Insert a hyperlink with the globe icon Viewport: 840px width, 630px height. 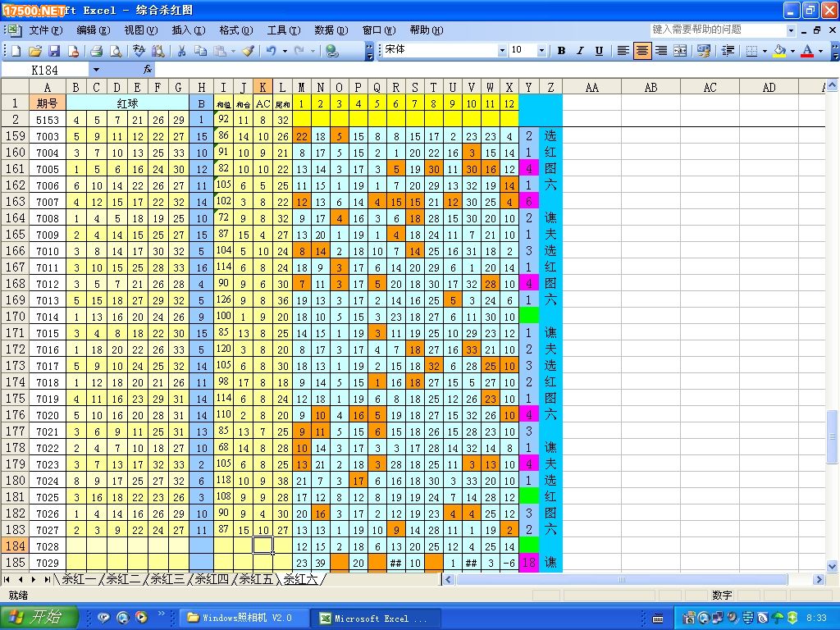[332, 51]
